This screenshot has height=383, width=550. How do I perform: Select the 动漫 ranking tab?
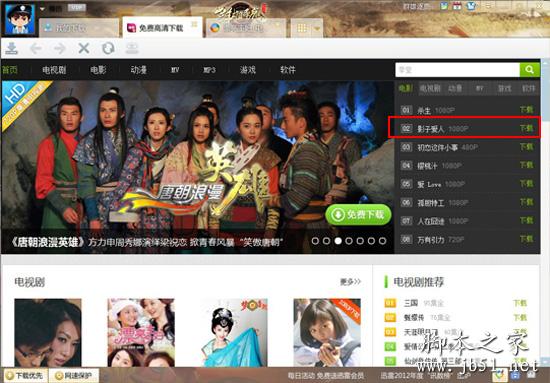(455, 88)
